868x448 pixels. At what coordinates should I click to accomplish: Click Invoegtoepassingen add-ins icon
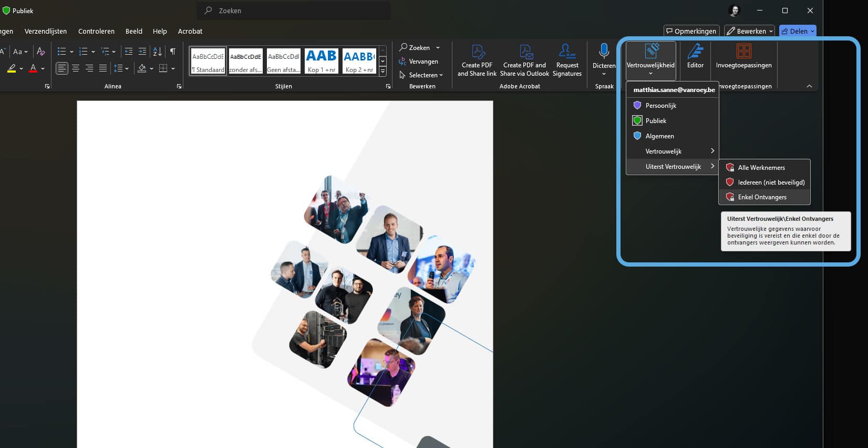(743, 51)
